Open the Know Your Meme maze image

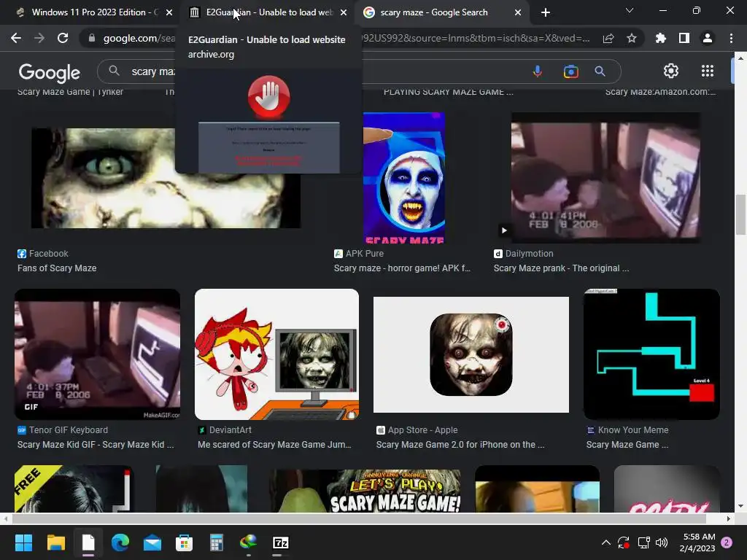coord(651,354)
